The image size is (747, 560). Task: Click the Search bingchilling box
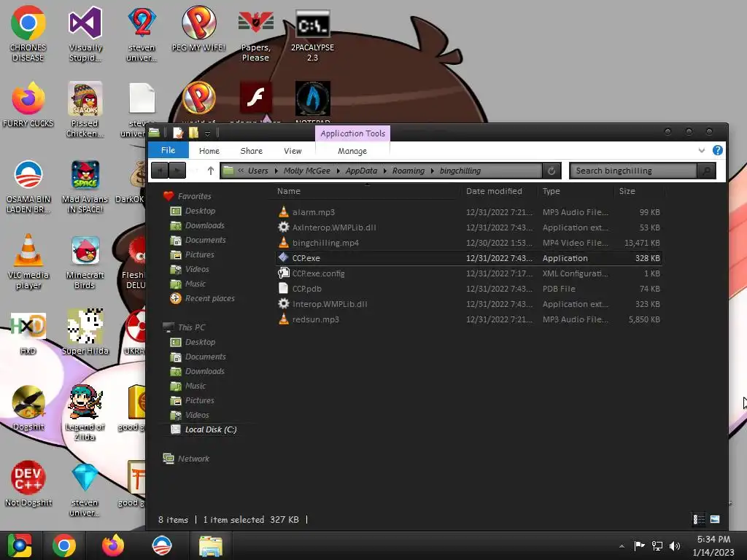pyautogui.click(x=634, y=171)
